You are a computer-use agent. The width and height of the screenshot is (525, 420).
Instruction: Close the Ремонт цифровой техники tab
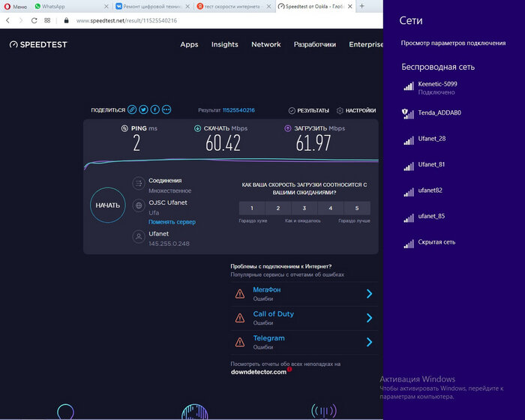(187, 6)
